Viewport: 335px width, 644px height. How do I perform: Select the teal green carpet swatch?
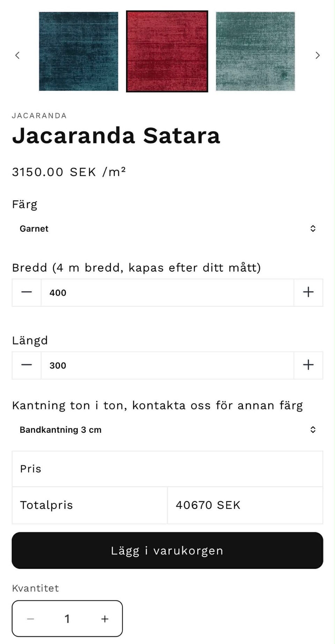255,51
